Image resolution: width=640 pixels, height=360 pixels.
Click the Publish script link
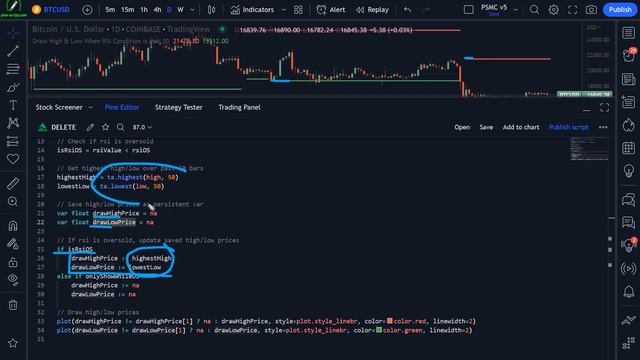(569, 127)
